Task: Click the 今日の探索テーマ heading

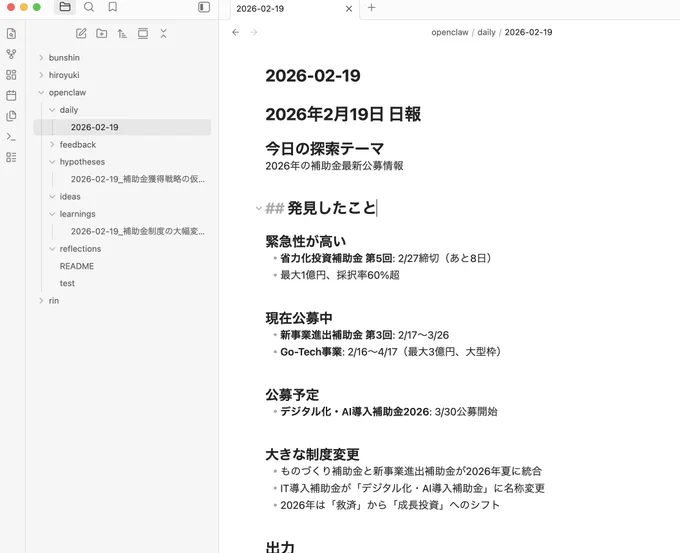Action: [x=324, y=149]
